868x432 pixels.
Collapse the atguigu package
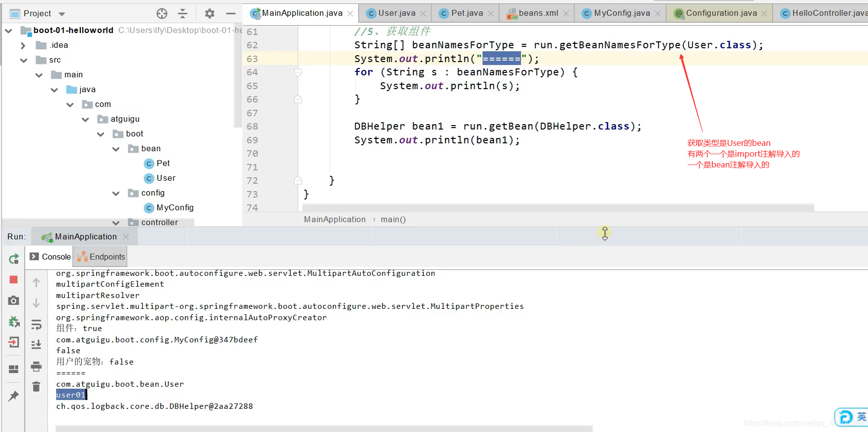85,119
